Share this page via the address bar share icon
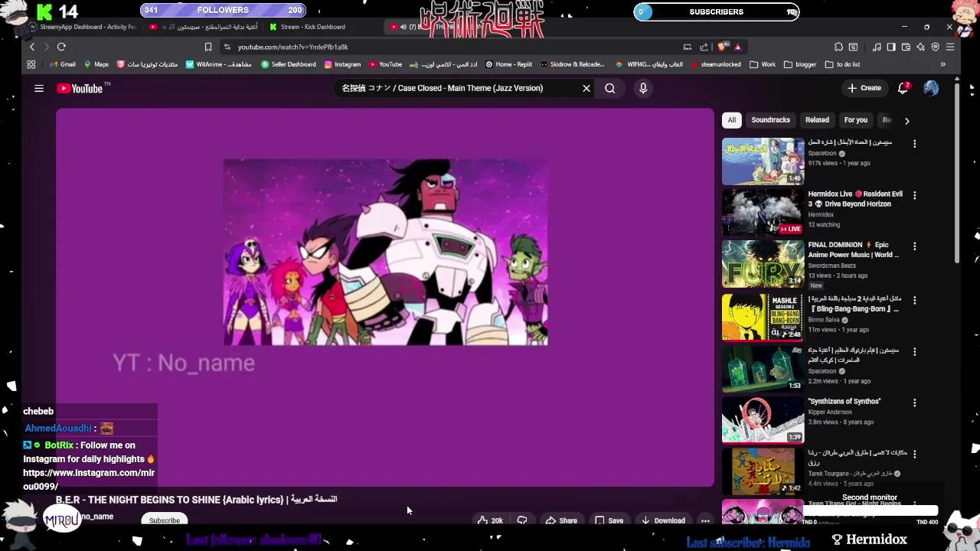The image size is (980, 551). tap(704, 47)
